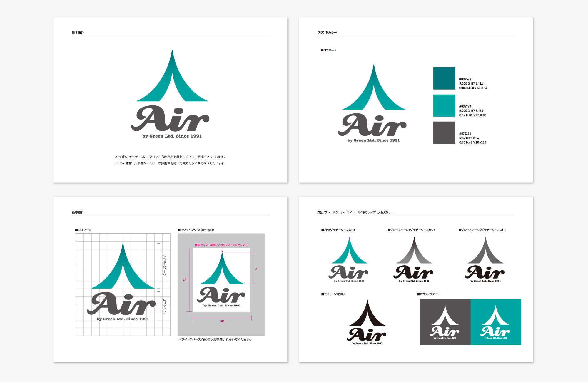
Task: Click the 'C:100 M:30 Y:50 K:14' text
Action: tap(473, 88)
